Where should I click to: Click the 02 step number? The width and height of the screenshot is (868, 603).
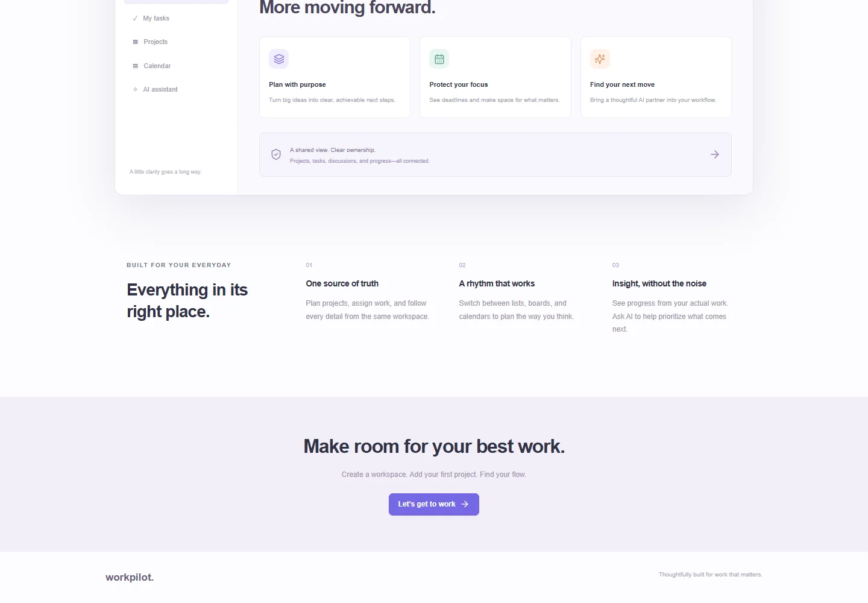tap(462, 265)
